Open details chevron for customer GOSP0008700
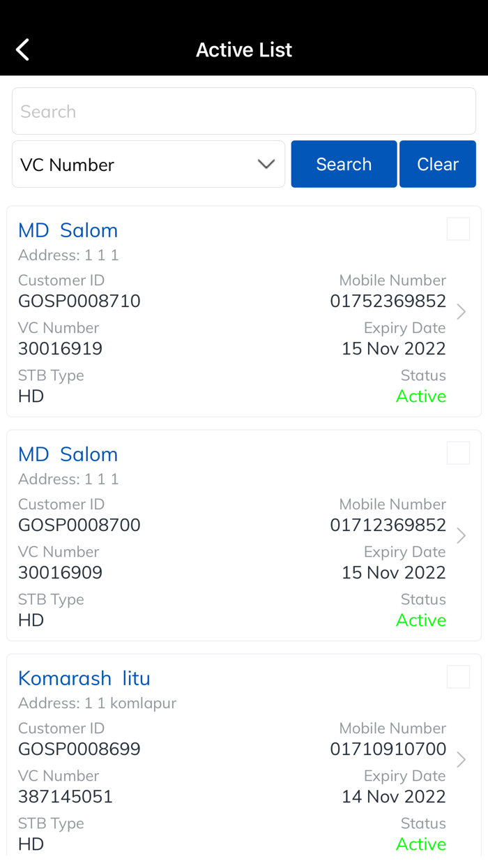Image resolution: width=488 pixels, height=868 pixels. [461, 535]
